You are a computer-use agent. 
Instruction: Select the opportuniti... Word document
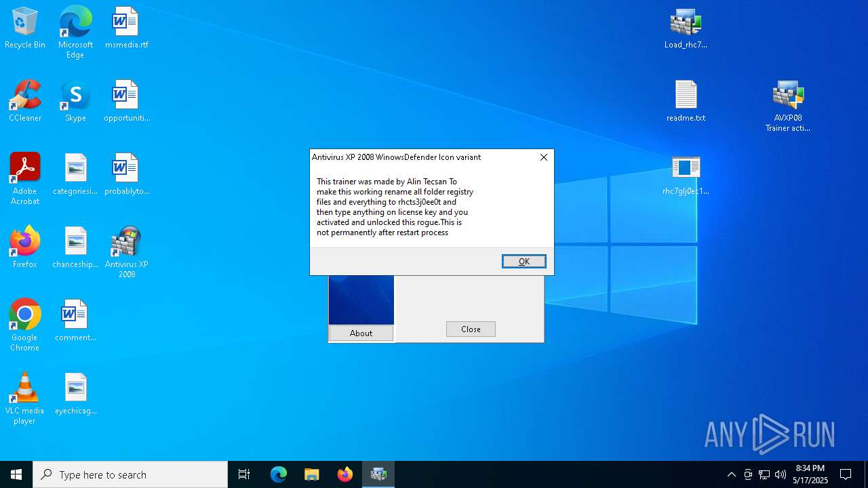[x=126, y=102]
